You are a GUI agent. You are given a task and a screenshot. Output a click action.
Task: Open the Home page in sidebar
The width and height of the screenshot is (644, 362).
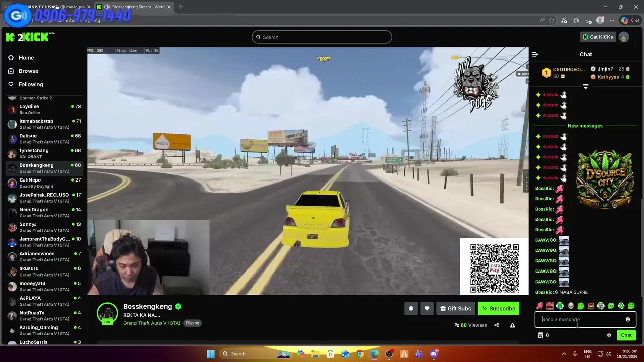coord(21,58)
